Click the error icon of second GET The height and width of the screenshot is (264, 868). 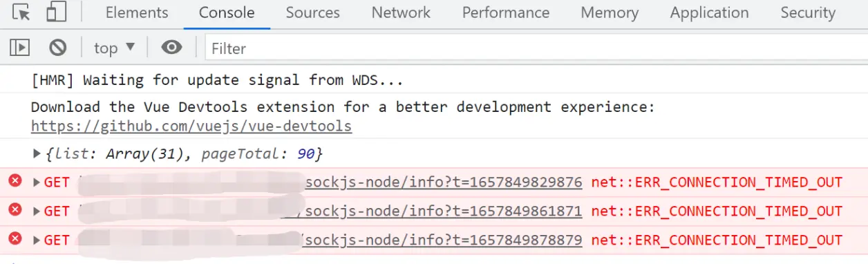click(x=15, y=210)
